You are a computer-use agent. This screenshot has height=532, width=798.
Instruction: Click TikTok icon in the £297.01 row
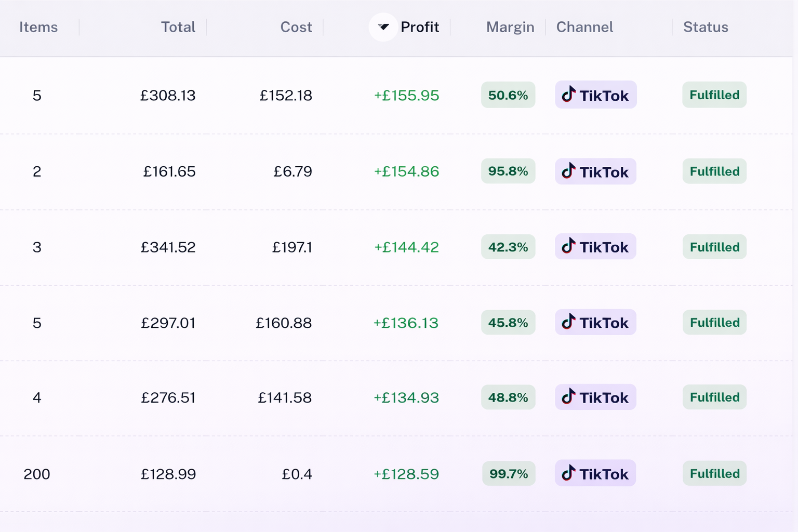(x=569, y=322)
